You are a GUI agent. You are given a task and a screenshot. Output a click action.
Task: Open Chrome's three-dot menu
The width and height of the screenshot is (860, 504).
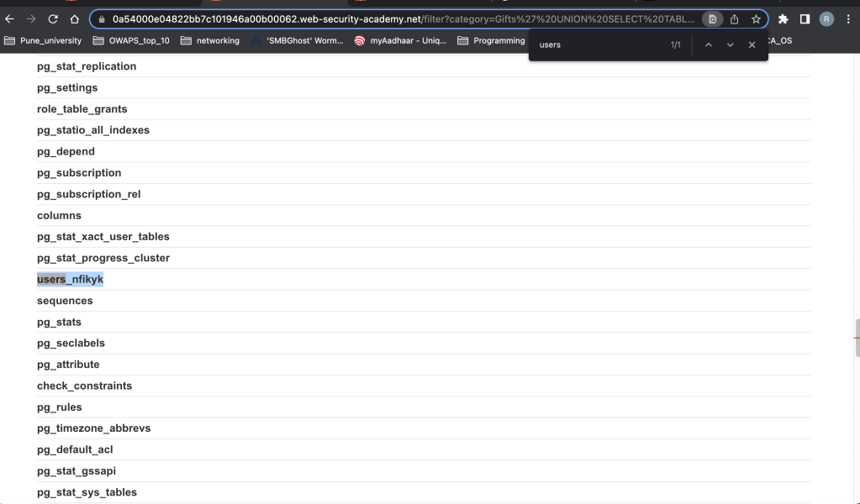pyautogui.click(x=847, y=18)
